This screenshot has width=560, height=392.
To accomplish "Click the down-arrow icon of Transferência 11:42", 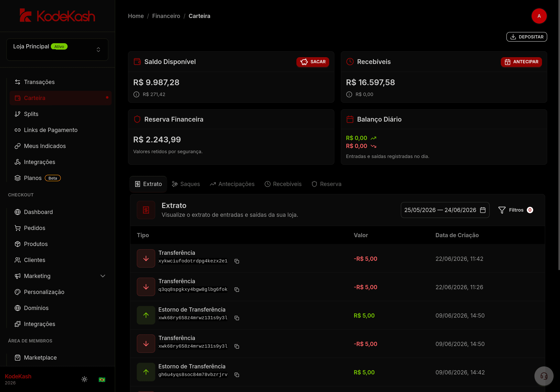I will click(146, 258).
